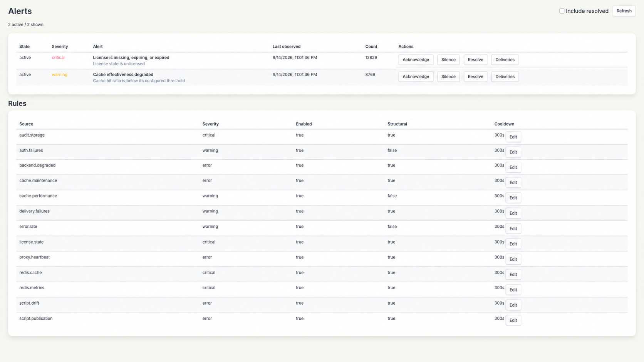Click the error.rate source name
Image resolution: width=644 pixels, height=362 pixels.
point(28,227)
